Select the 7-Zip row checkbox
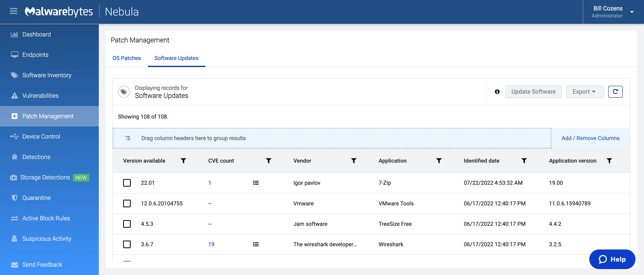 tap(127, 183)
